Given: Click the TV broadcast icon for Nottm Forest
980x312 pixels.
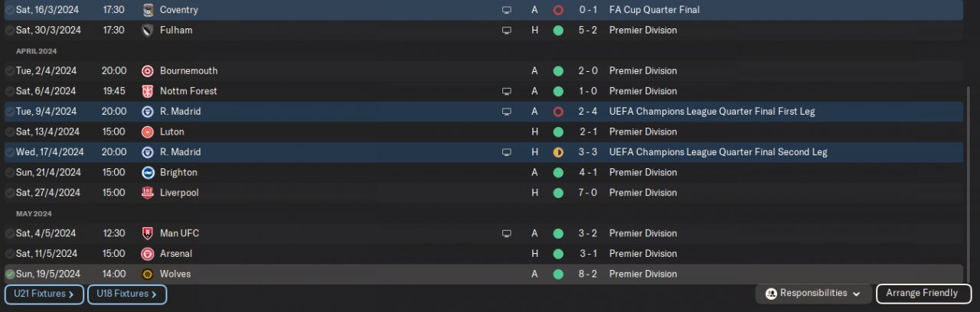Looking at the screenshot, I should pos(506,91).
